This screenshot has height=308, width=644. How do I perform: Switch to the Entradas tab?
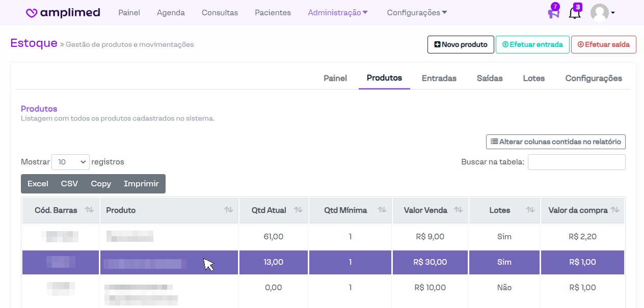tap(439, 78)
